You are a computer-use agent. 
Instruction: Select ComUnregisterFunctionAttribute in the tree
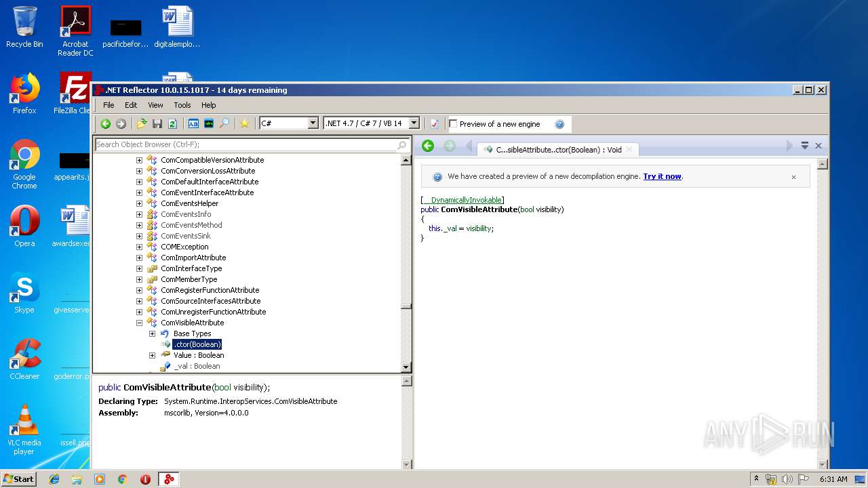click(213, 312)
